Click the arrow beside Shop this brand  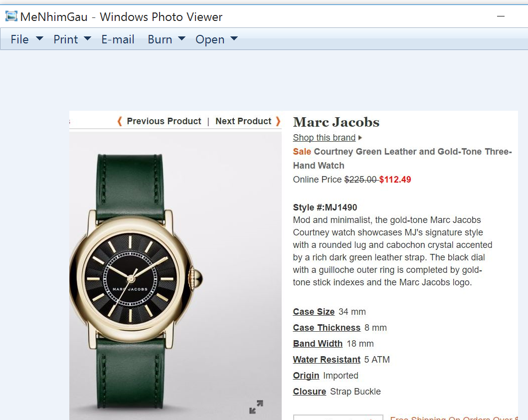360,138
